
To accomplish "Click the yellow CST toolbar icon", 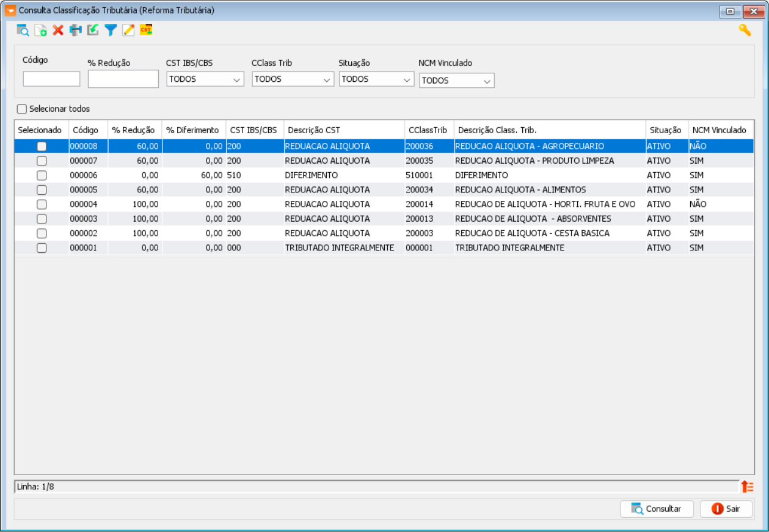I will pyautogui.click(x=146, y=30).
